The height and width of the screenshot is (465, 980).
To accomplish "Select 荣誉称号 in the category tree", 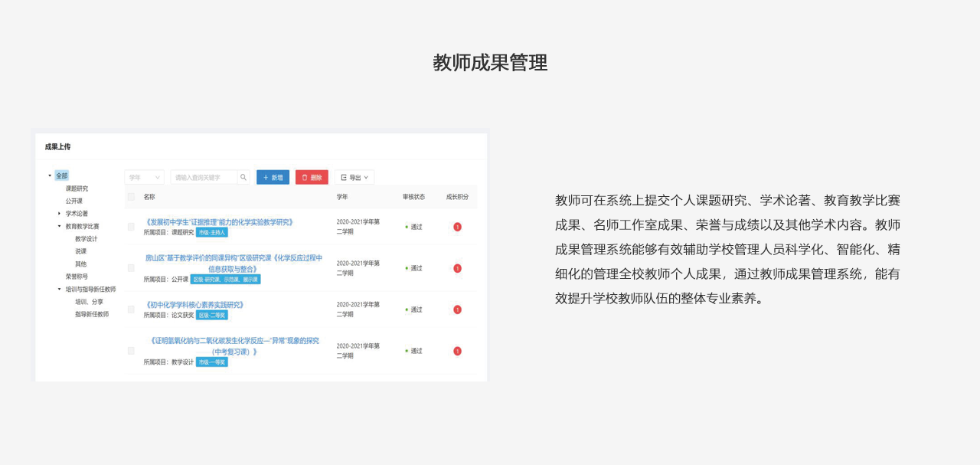I will click(77, 277).
